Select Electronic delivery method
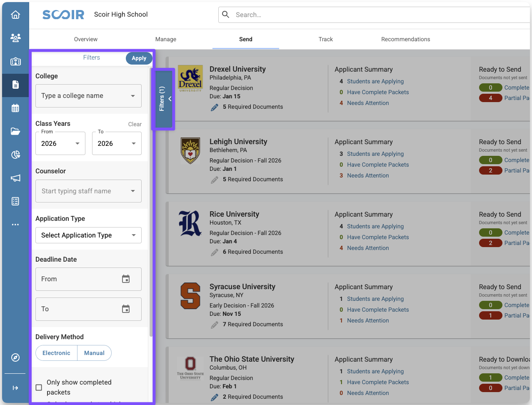The width and height of the screenshot is (532, 405). [x=56, y=353]
